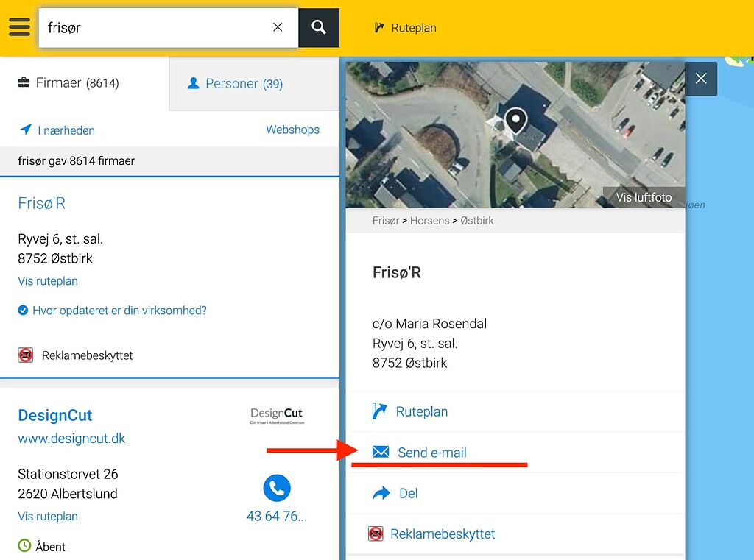Click the DesignCut logo thumbnail
The height and width of the screenshot is (560, 754).
tap(276, 416)
